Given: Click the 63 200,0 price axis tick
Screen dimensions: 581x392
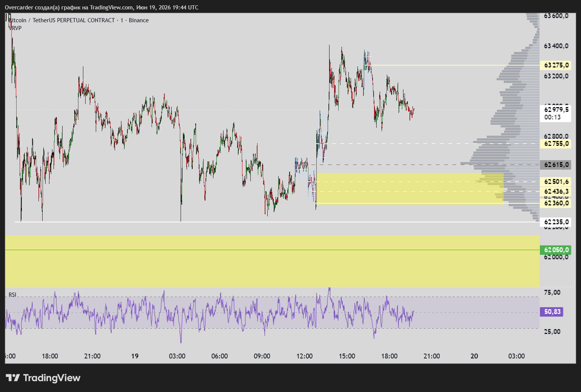Looking at the screenshot, I should [556, 76].
